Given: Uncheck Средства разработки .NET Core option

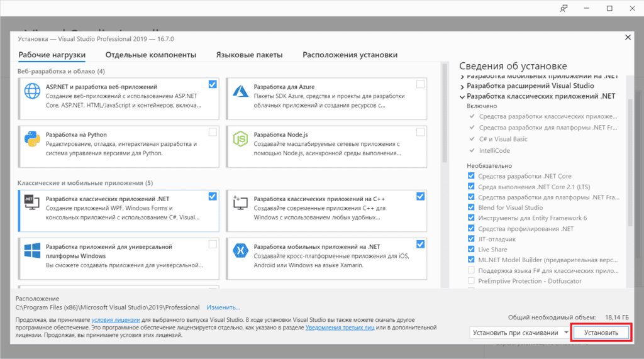Looking at the screenshot, I should (471, 176).
